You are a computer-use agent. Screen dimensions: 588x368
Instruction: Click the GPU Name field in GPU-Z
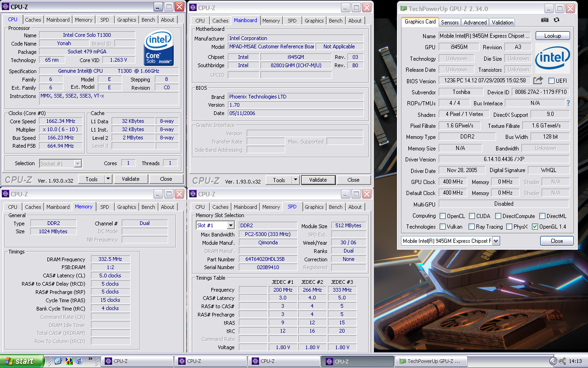click(x=486, y=35)
